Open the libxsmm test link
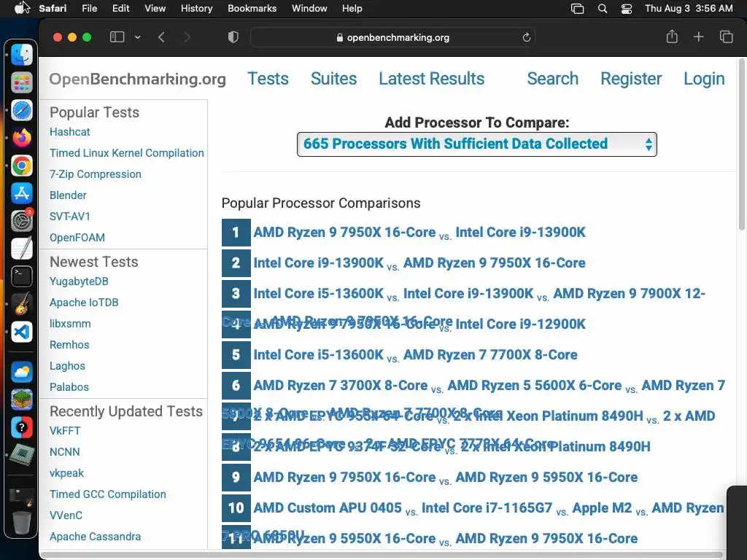The height and width of the screenshot is (560, 747). click(x=70, y=323)
